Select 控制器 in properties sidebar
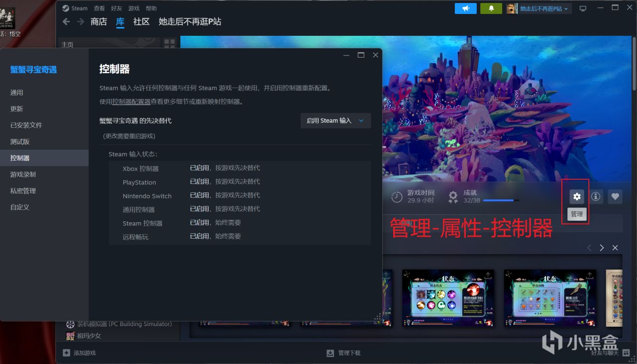The height and width of the screenshot is (364, 637). [44, 158]
